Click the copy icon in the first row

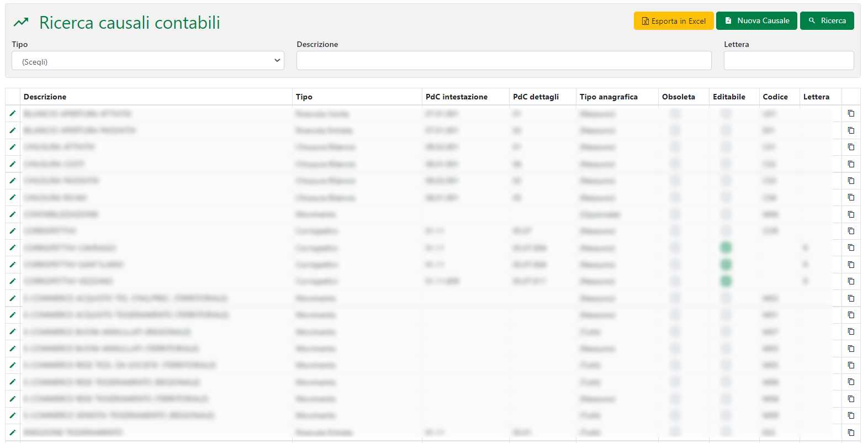(x=851, y=113)
